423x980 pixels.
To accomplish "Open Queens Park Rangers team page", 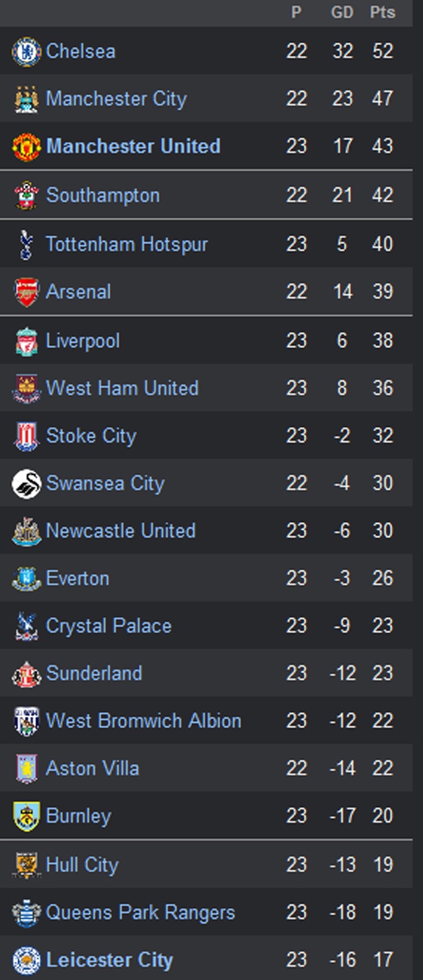I will pyautogui.click(x=140, y=912).
